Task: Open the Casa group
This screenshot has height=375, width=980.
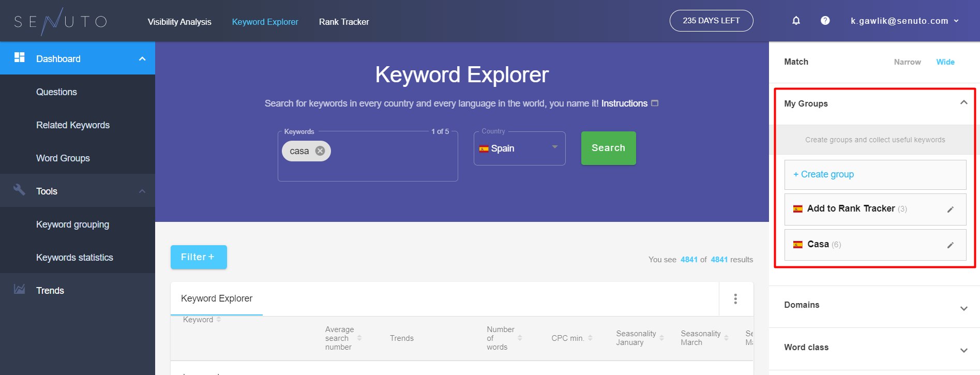Action: click(875, 245)
